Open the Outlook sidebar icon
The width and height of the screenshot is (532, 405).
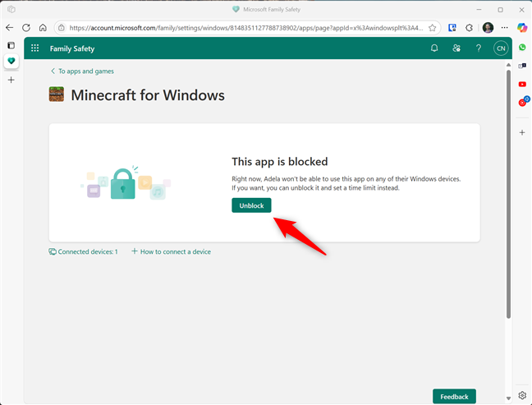coord(522,66)
